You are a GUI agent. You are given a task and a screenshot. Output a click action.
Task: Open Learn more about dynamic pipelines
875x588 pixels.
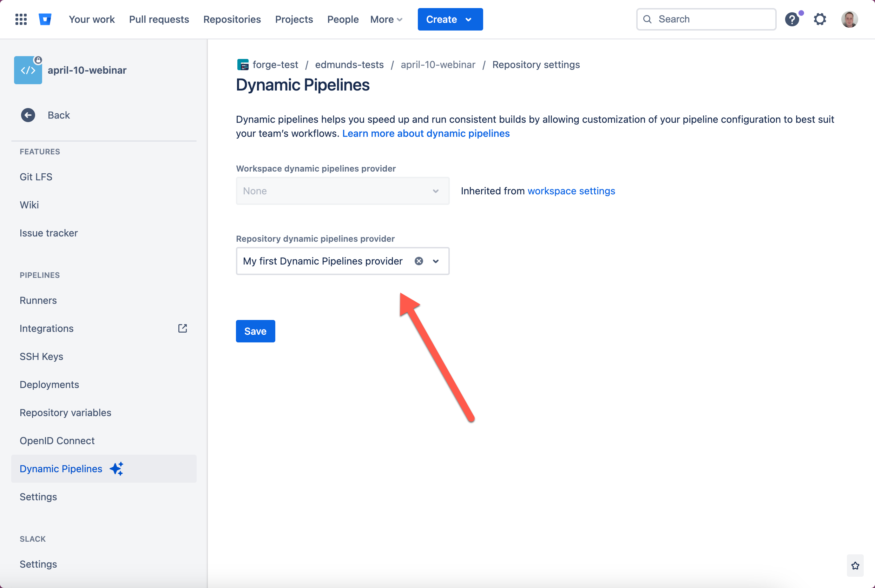[426, 133]
